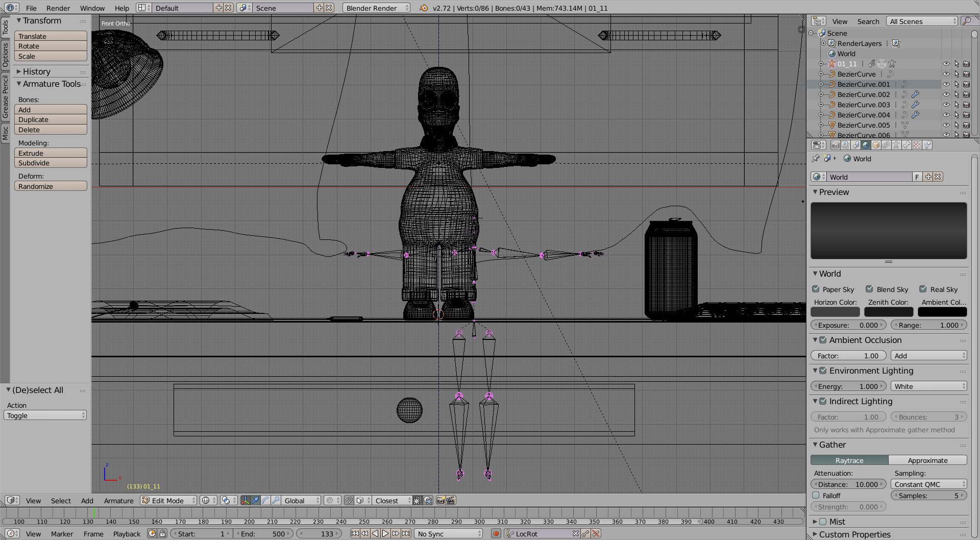Open the Texture properties checker tab
980x540 pixels.
(x=917, y=145)
